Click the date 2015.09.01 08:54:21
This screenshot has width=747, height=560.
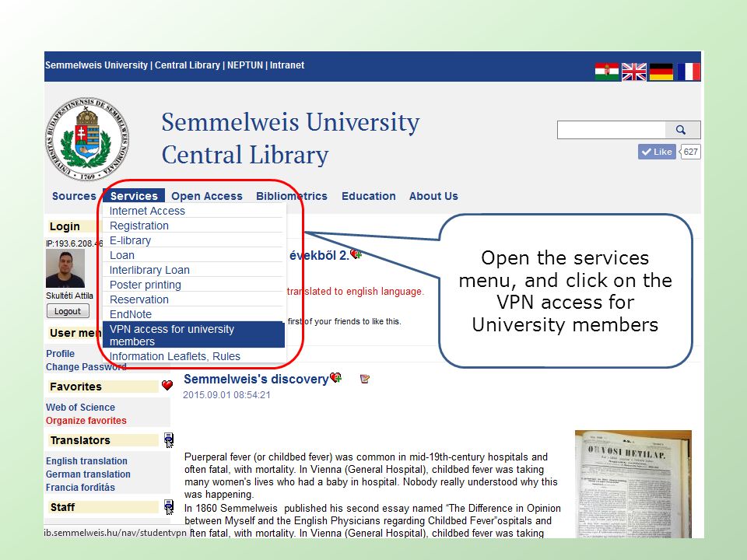[x=226, y=395]
